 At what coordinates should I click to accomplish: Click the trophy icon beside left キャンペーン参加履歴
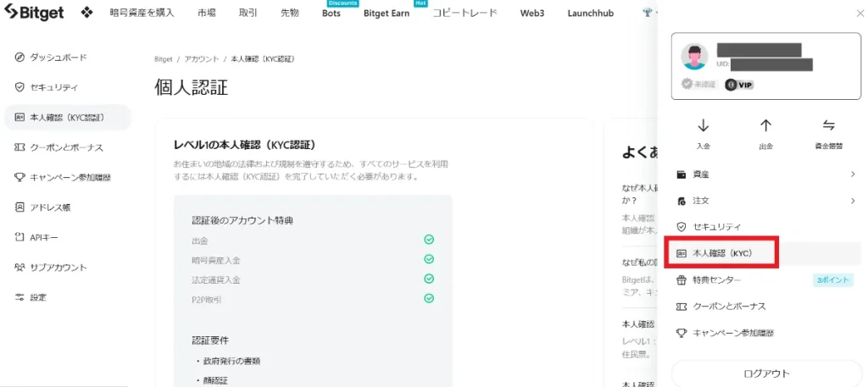click(19, 178)
